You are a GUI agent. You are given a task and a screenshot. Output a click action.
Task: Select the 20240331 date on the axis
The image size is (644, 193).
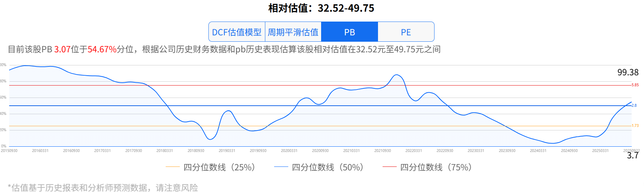[538, 151]
